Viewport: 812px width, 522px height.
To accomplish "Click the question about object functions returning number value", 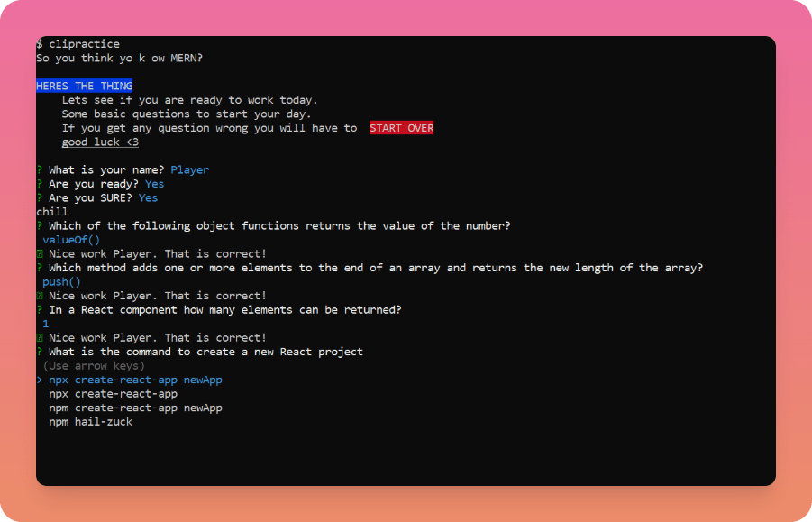I will (x=279, y=225).
